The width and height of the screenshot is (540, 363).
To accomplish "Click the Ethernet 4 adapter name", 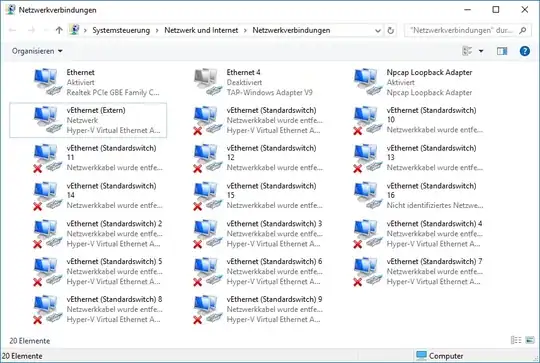I will pyautogui.click(x=243, y=72).
